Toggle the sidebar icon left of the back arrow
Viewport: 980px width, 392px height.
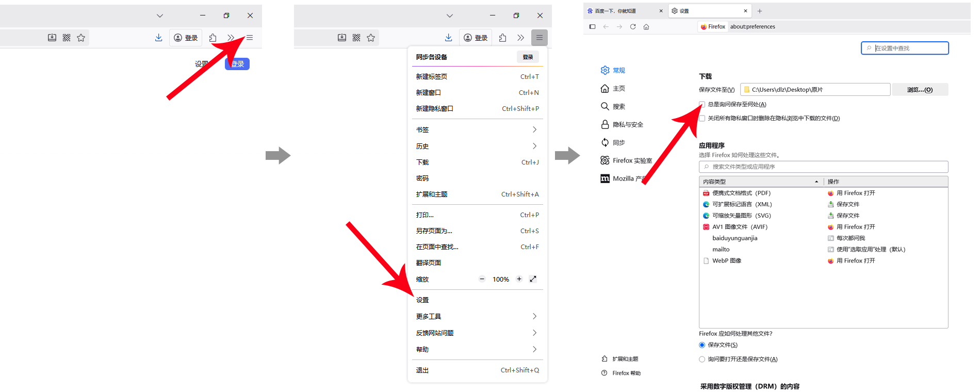(592, 27)
